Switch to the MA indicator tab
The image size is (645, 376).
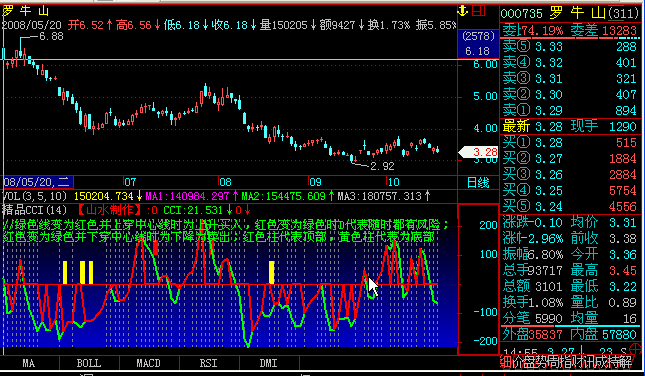click(28, 363)
